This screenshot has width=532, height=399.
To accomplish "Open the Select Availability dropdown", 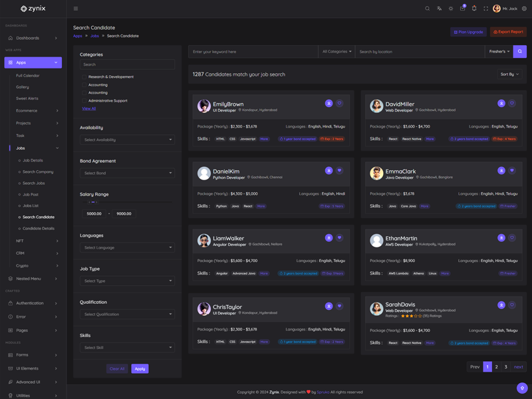I will pyautogui.click(x=128, y=140).
